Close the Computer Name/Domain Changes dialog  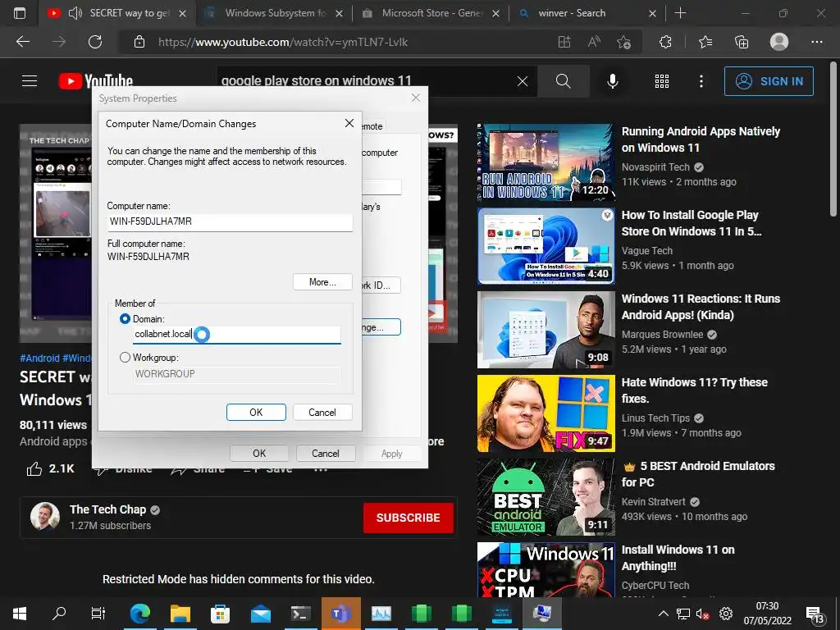click(x=349, y=123)
